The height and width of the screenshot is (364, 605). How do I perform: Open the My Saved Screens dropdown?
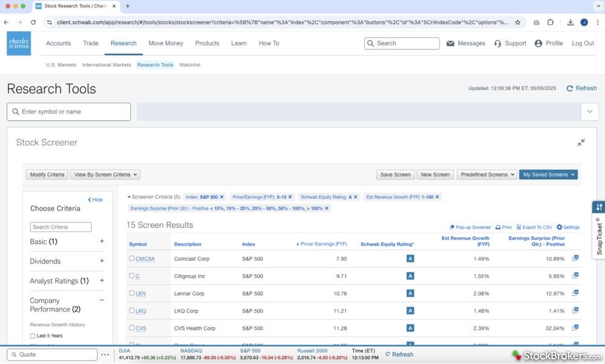(x=548, y=175)
